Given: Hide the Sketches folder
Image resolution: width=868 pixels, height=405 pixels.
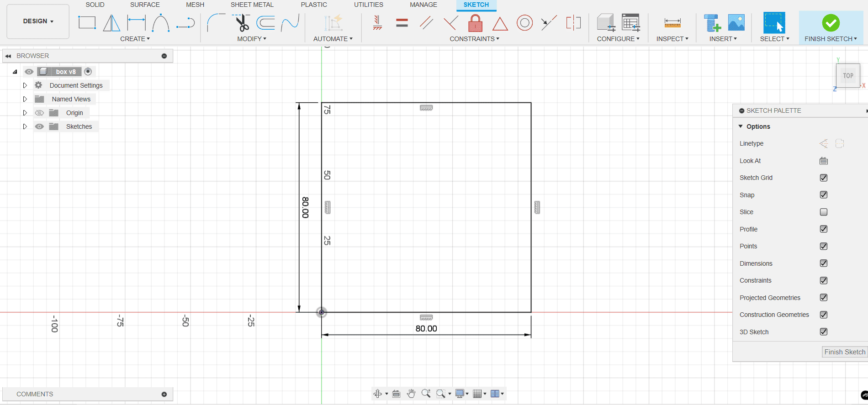Looking at the screenshot, I should (x=39, y=126).
